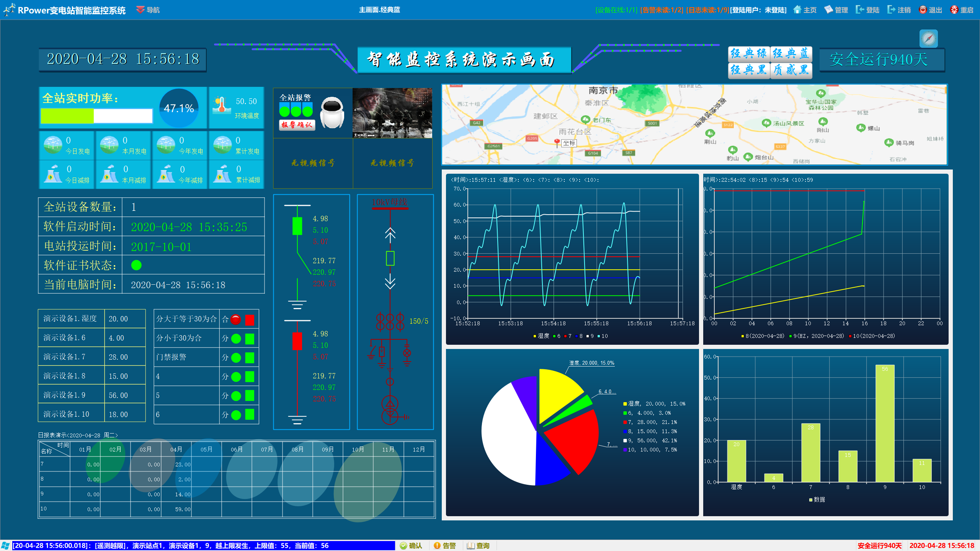Toggle the green square for 门禁报警
The height and width of the screenshot is (551, 980).
pos(250,358)
